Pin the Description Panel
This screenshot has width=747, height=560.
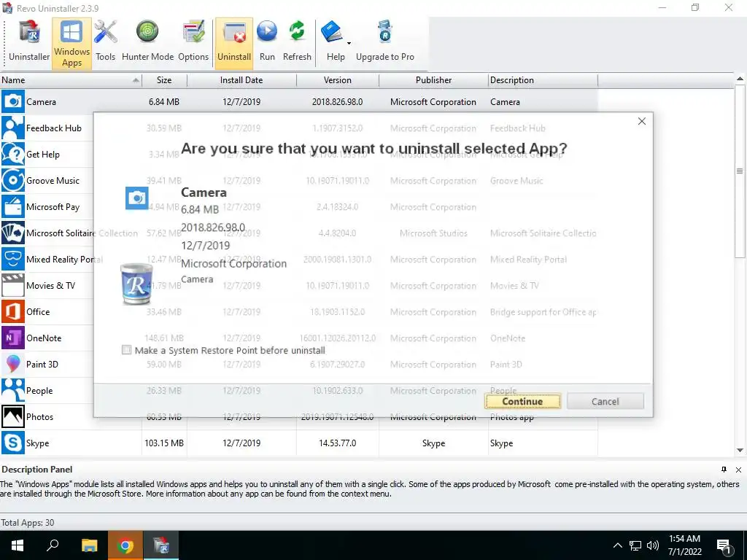[724, 470]
